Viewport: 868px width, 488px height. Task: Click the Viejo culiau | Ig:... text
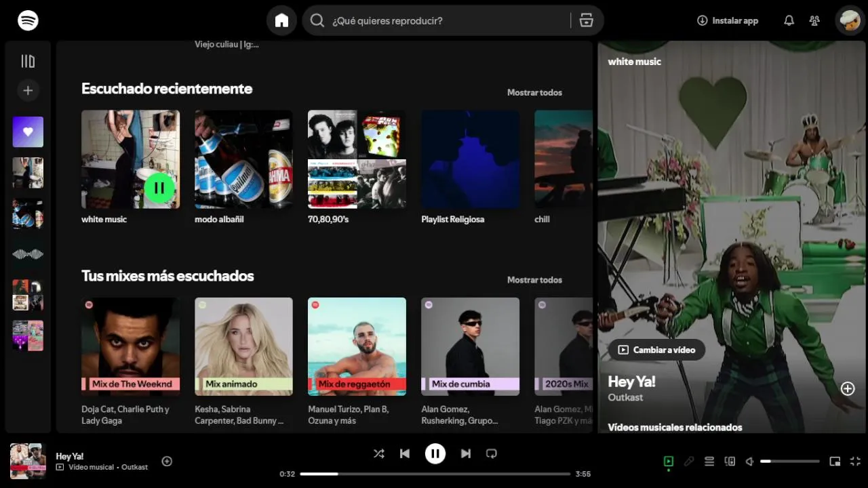[226, 45]
